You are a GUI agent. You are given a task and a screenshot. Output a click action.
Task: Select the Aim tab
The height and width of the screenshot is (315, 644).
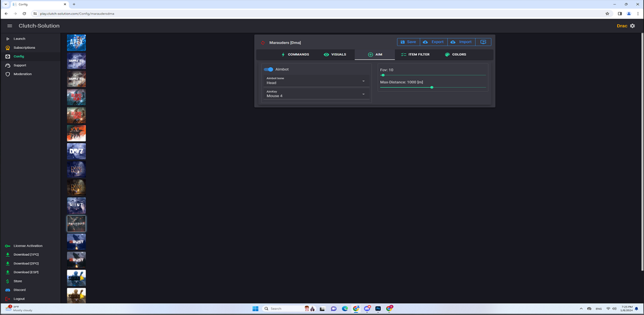click(375, 55)
